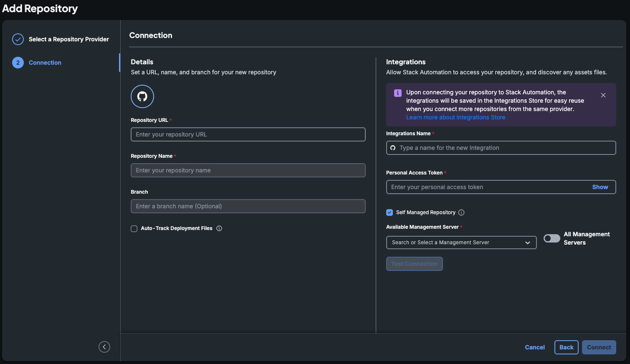
Task: Dismiss the Integrations Store info banner
Action: click(x=603, y=95)
